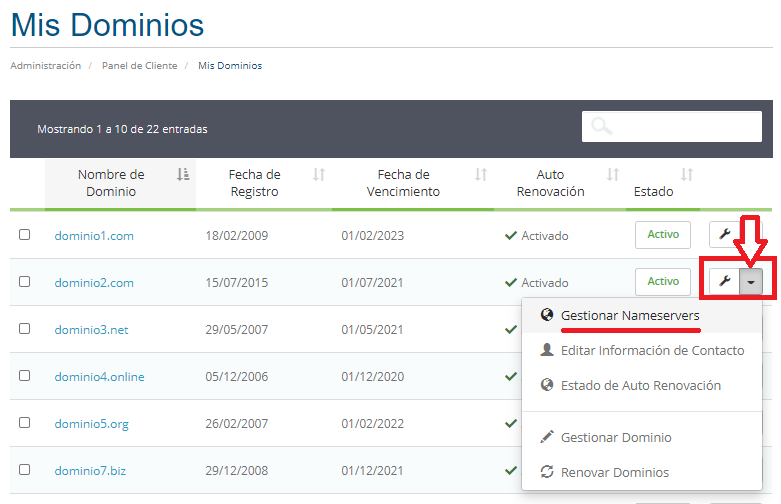Tick checkbox for dominio2.com row
The height and width of the screenshot is (504, 781).
pyautogui.click(x=24, y=281)
